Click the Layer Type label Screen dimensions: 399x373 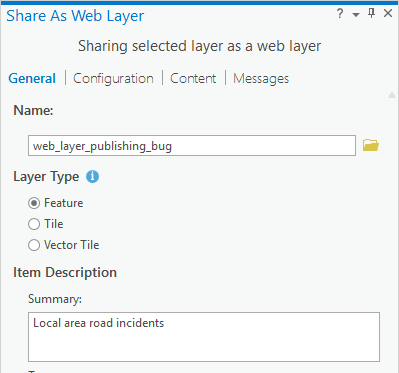point(46,177)
